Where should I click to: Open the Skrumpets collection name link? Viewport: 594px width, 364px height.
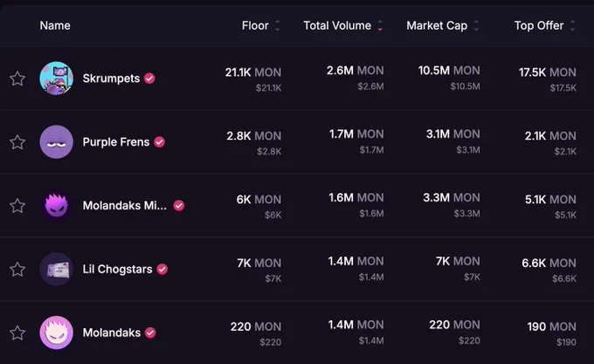[x=112, y=79]
